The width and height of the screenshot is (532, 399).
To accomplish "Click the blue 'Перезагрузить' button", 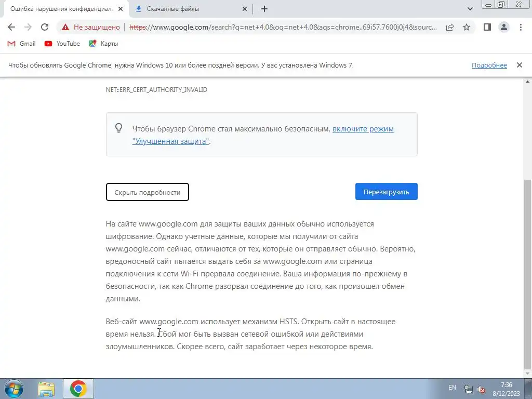I will 386,192.
